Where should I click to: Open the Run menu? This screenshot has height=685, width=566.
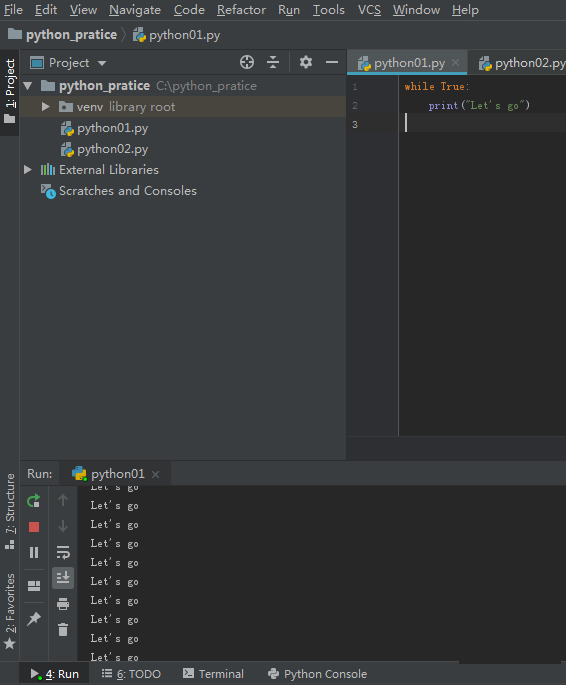tap(289, 10)
